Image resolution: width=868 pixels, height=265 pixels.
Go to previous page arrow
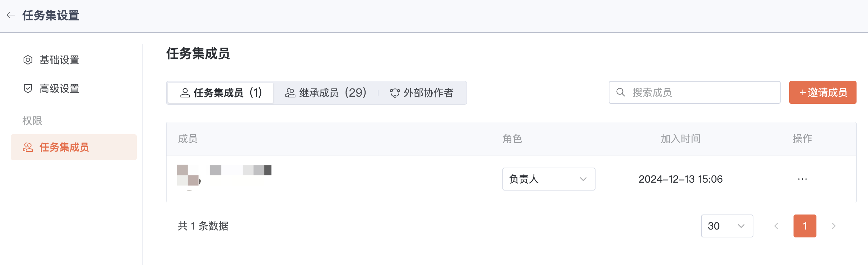(x=776, y=226)
